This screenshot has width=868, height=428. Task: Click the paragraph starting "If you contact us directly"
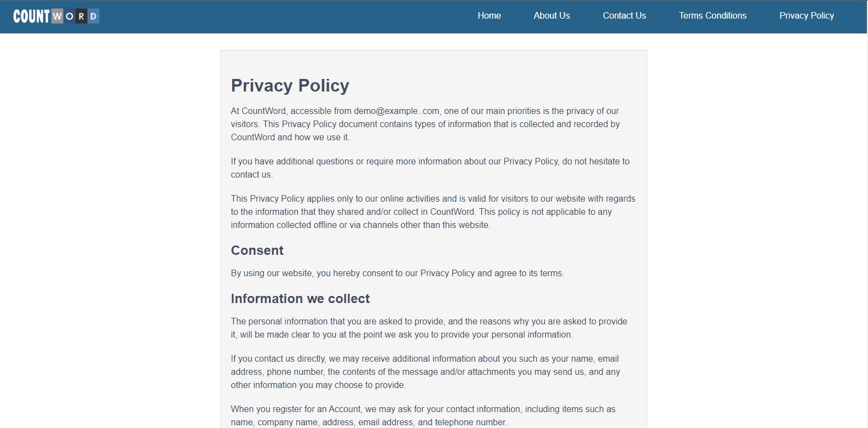[x=425, y=372]
